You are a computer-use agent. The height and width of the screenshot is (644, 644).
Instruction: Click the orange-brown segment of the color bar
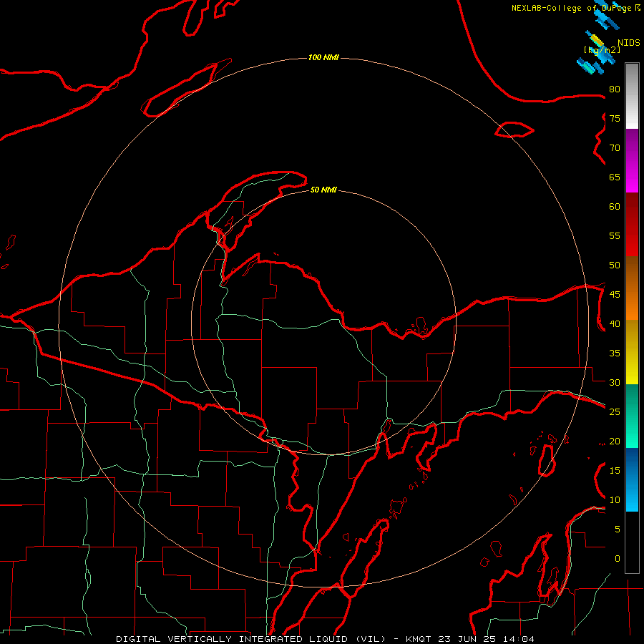[632, 288]
